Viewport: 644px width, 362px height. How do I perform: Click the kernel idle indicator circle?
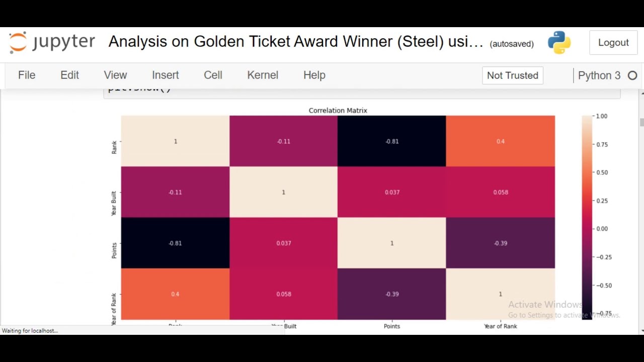[632, 75]
